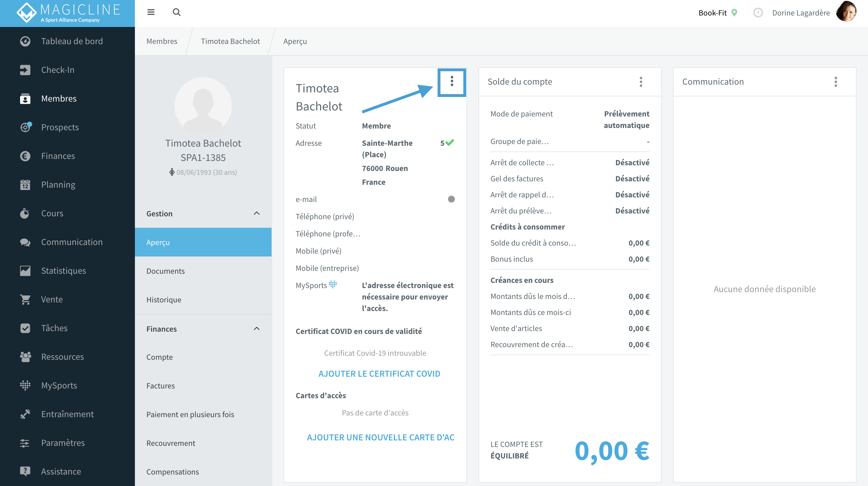Click Dorine Lagardère profile photo
Viewport: 868px width, 486px height.
(x=846, y=12)
